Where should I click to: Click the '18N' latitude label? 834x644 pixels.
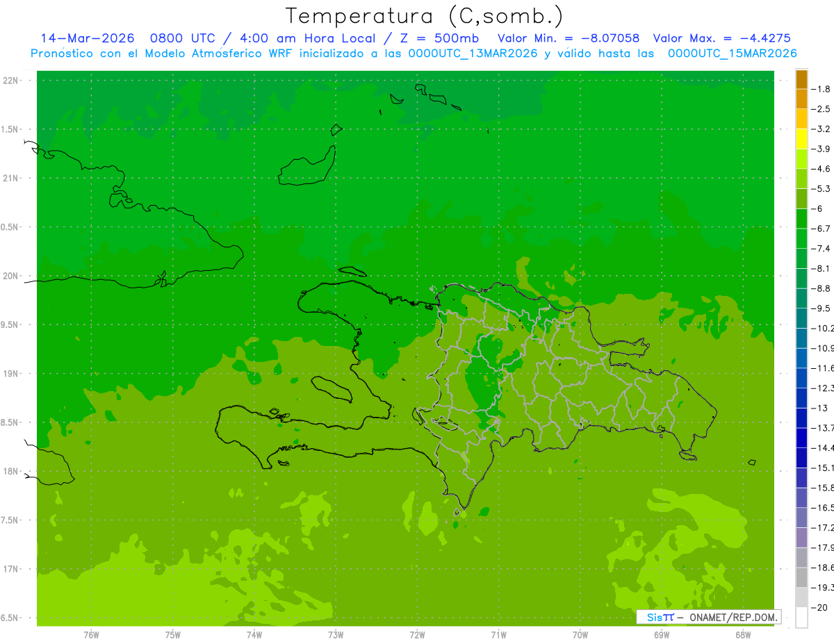[x=12, y=471]
